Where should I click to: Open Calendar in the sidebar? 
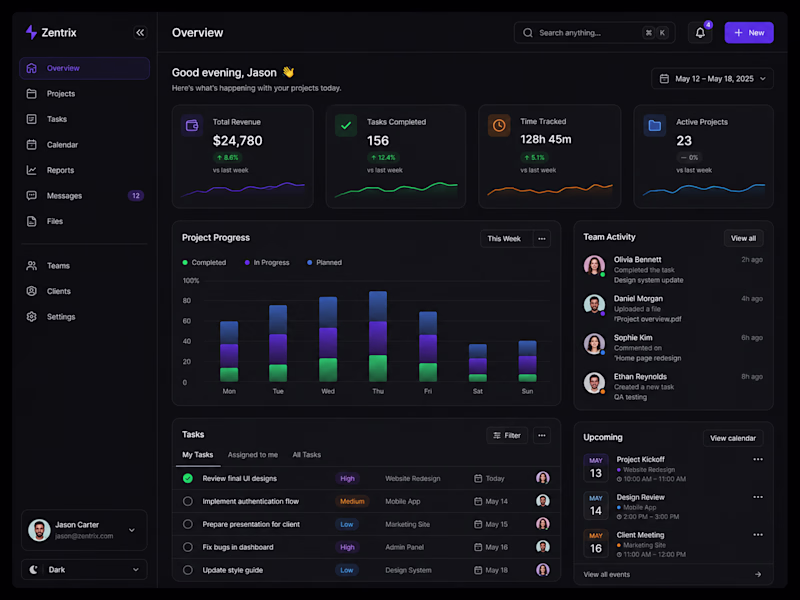click(x=85, y=145)
